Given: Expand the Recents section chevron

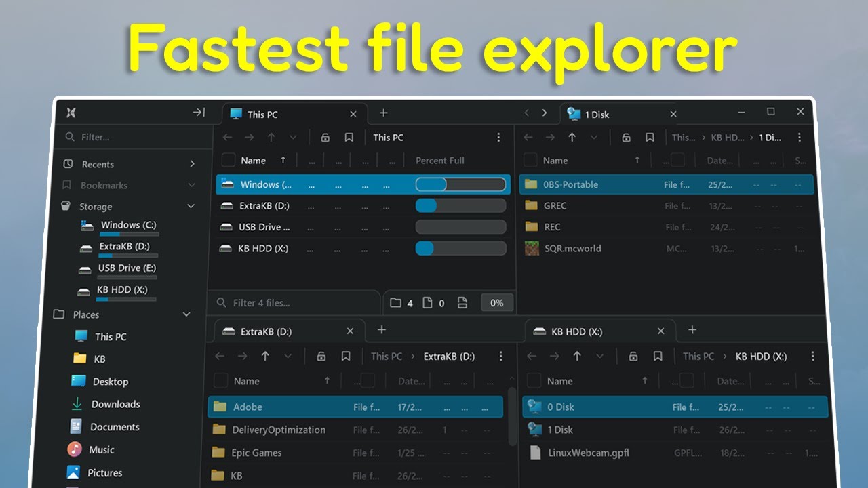Looking at the screenshot, I should click(192, 164).
